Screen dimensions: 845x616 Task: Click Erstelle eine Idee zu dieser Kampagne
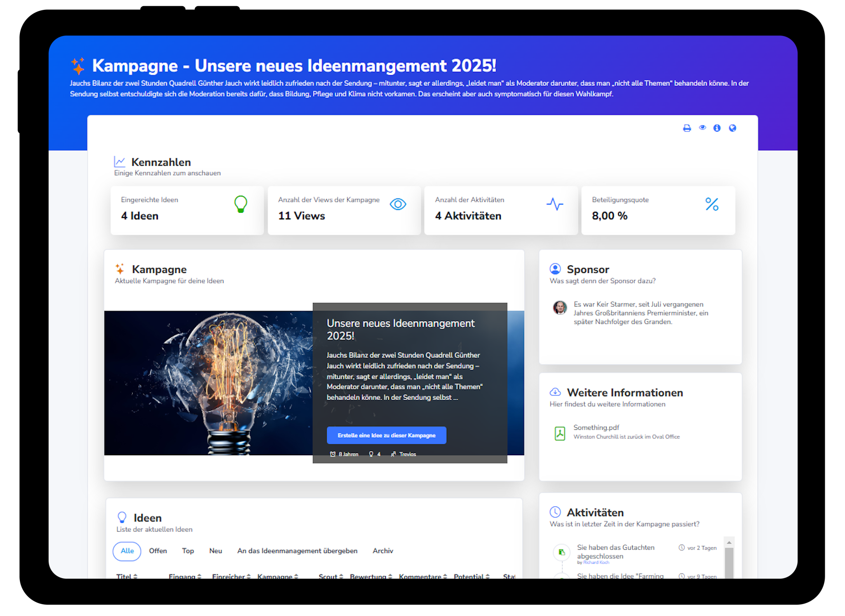click(x=386, y=435)
